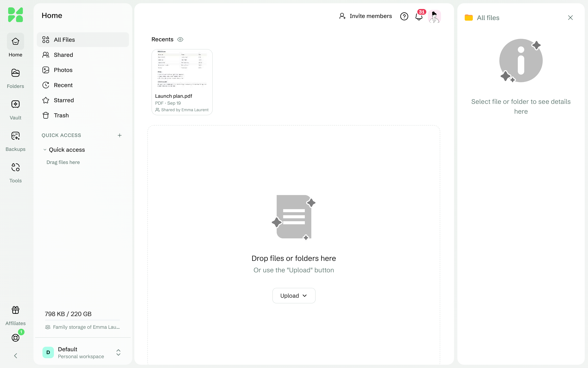Select All Files in the menu
588x368 pixels.
(83, 40)
